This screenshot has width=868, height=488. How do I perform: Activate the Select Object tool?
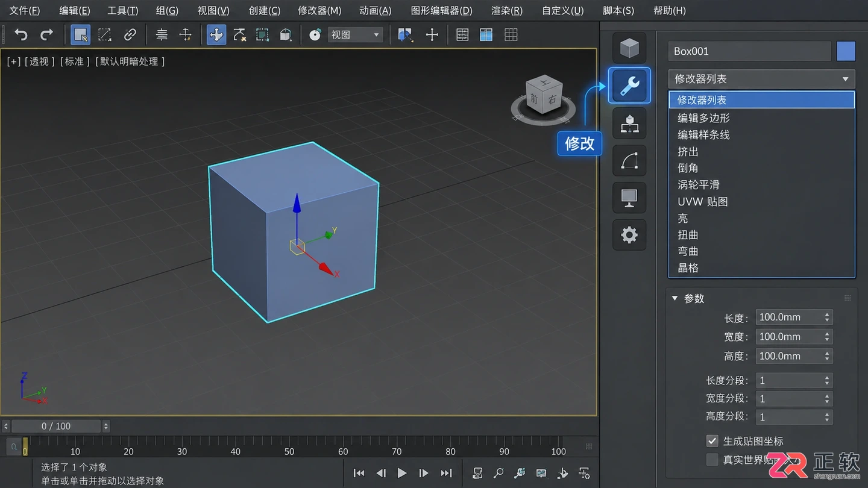click(x=80, y=35)
